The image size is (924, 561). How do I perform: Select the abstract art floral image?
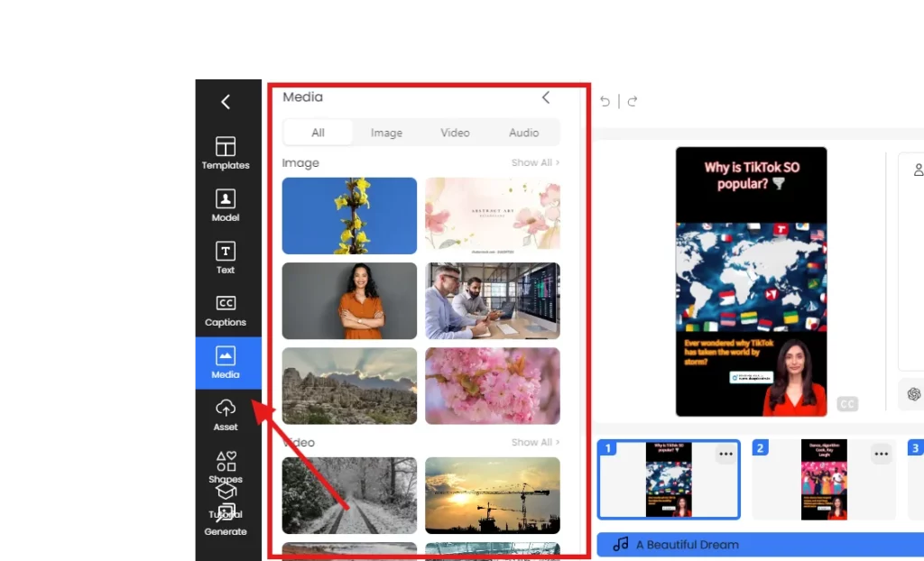point(493,216)
